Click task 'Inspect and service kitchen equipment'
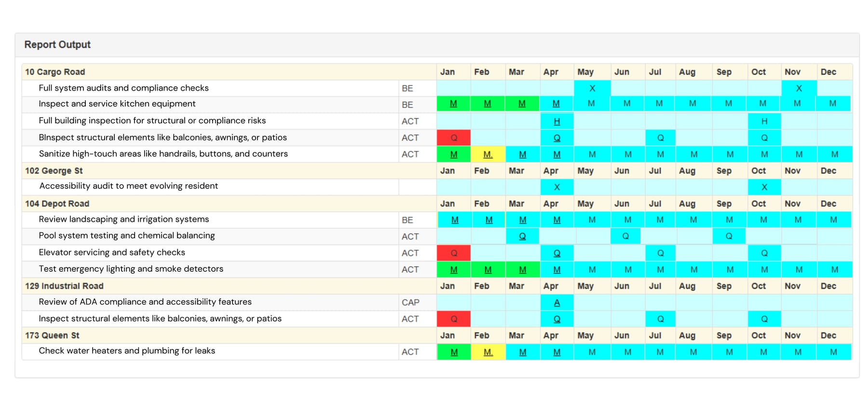The height and width of the screenshot is (402, 868). click(117, 104)
